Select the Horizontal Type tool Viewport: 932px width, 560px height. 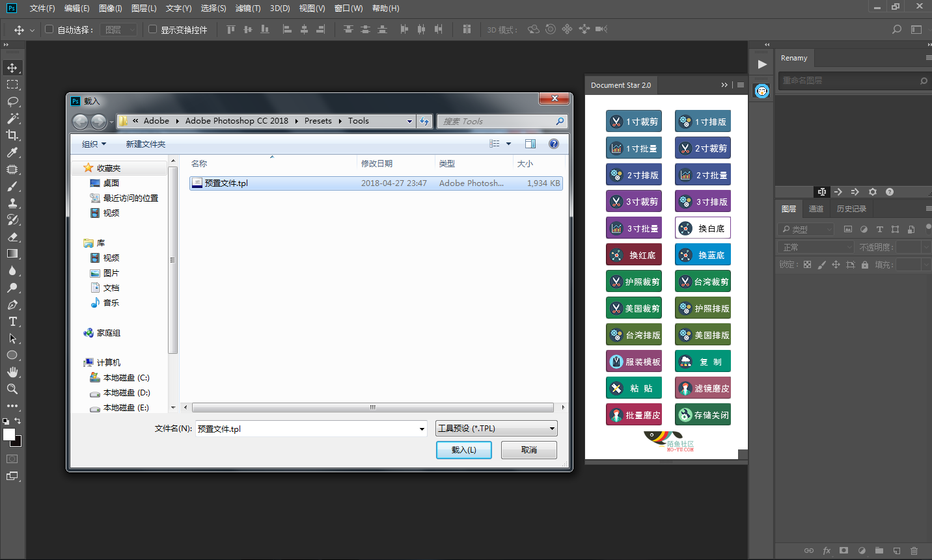12,321
